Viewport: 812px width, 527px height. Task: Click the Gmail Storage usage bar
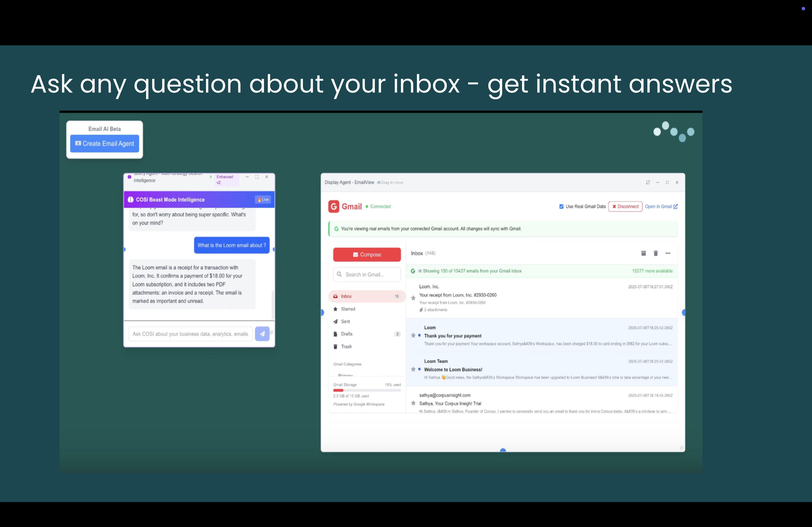coord(367,390)
